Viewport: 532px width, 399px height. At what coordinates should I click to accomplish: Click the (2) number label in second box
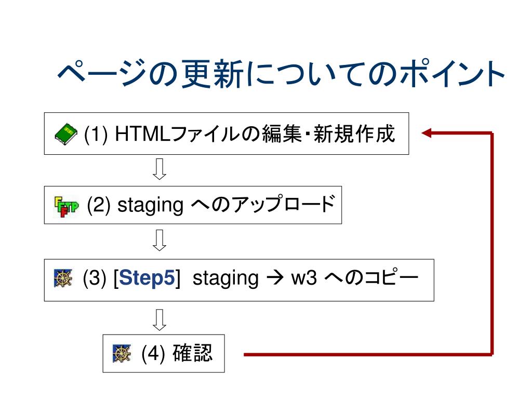[99, 206]
